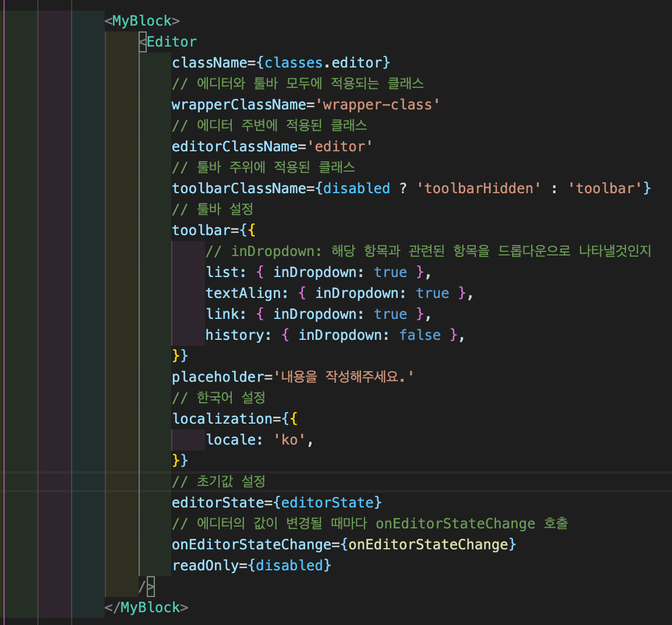672x625 pixels.
Task: Select the textAlign inDropdown value
Action: [432, 293]
